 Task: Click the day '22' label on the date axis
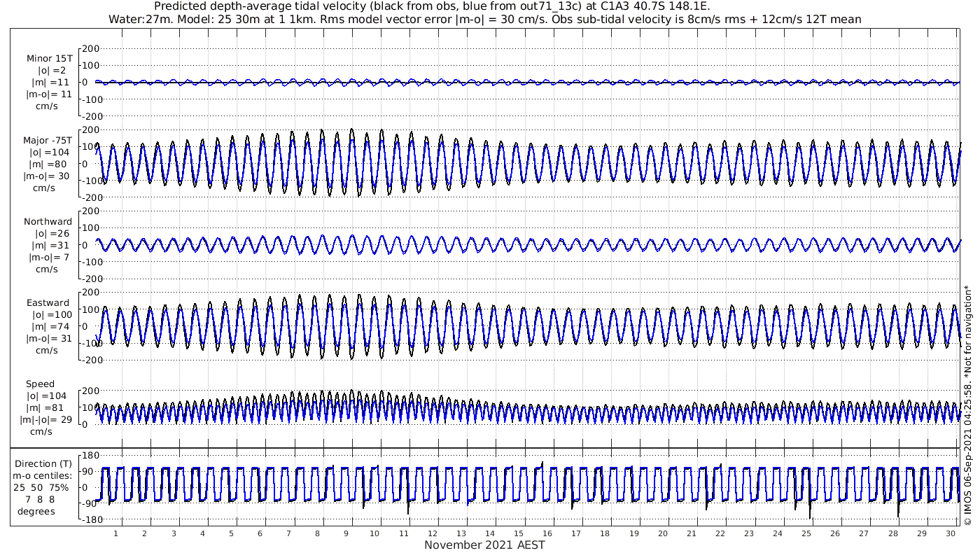pyautogui.click(x=720, y=534)
